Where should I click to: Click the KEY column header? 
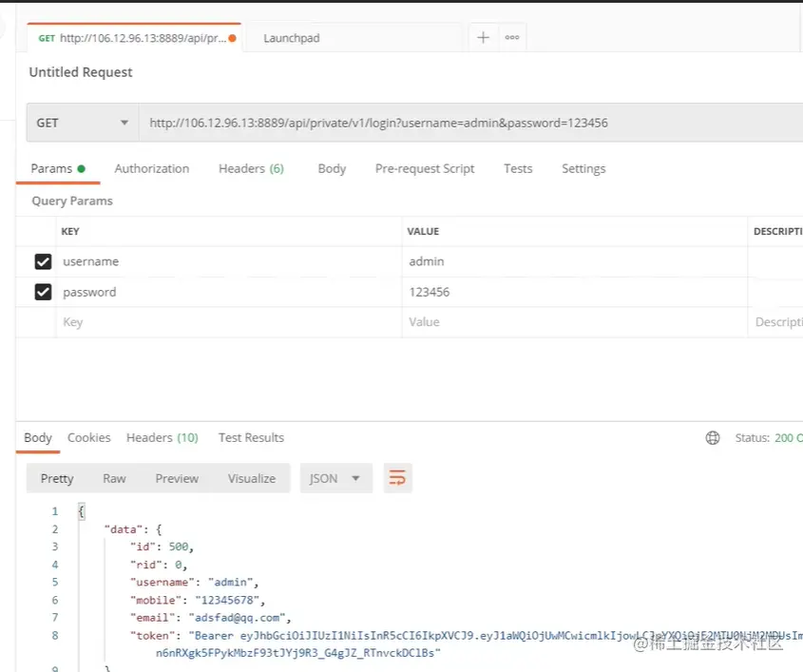pyautogui.click(x=70, y=232)
